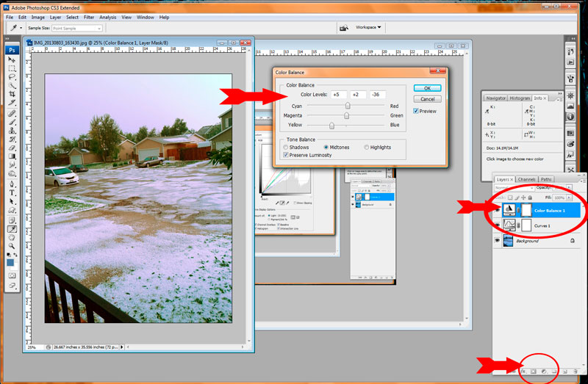Open the layer blend mode dropdown
The image size is (588, 384).
point(514,188)
